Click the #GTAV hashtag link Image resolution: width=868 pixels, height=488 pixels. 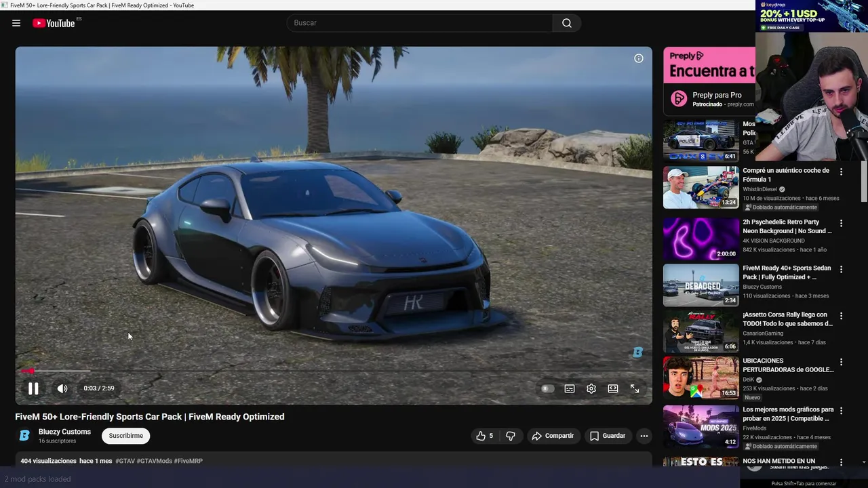(x=125, y=461)
